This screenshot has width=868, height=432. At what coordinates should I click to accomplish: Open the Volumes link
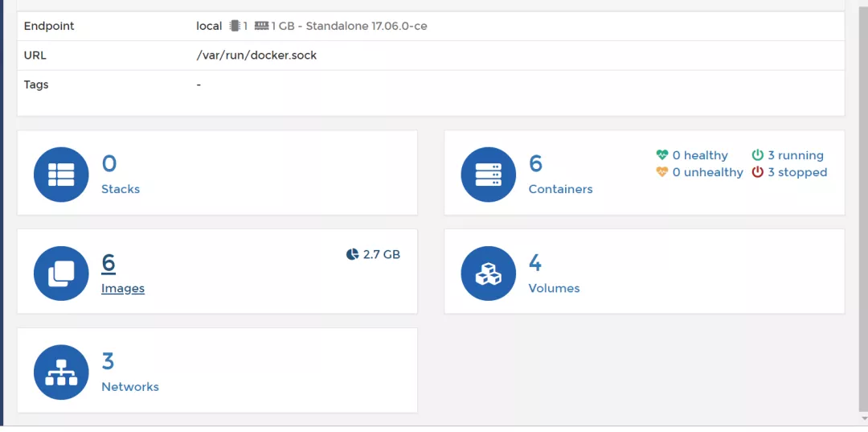click(x=554, y=288)
